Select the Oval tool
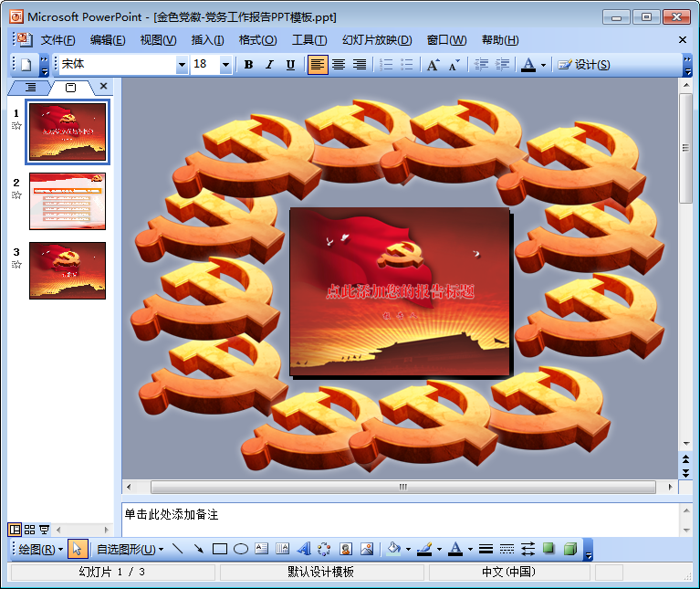Viewport: 700px width, 589px height. coord(241,549)
